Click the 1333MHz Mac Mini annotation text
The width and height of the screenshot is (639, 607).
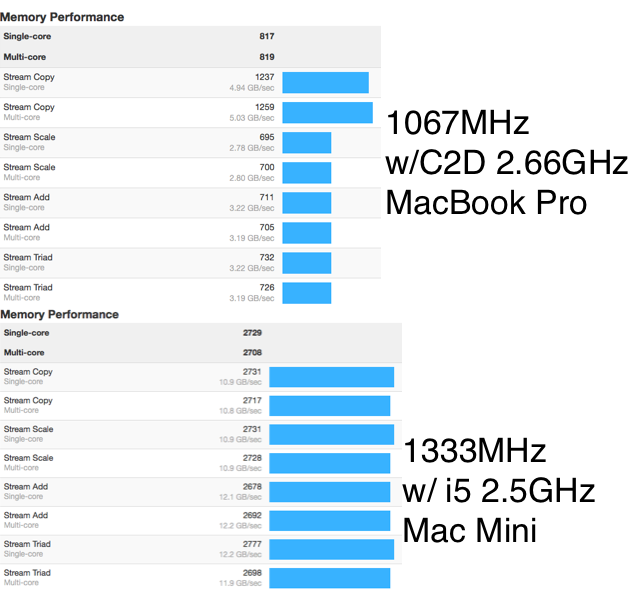499,491
